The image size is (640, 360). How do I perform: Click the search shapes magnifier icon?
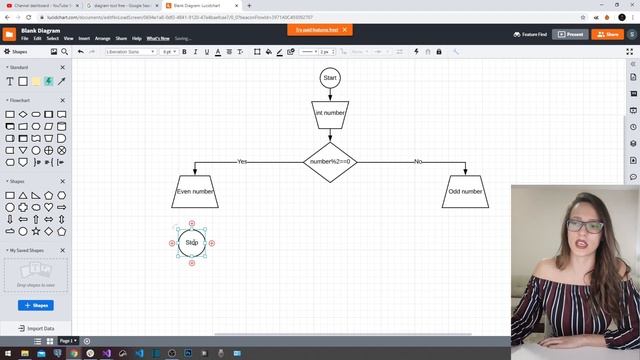coord(64,51)
